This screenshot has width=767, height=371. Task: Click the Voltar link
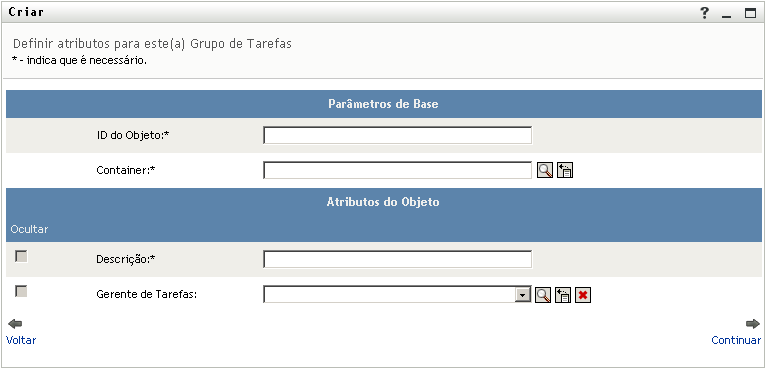(x=21, y=340)
